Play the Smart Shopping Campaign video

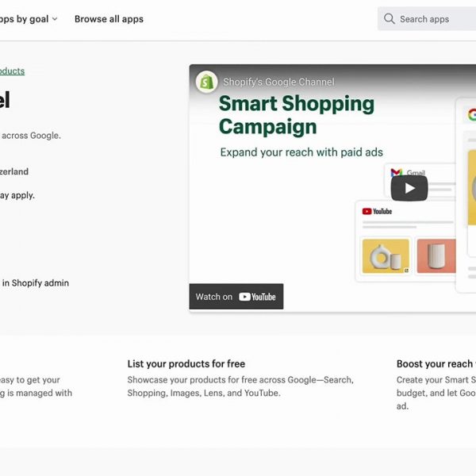[x=409, y=188]
